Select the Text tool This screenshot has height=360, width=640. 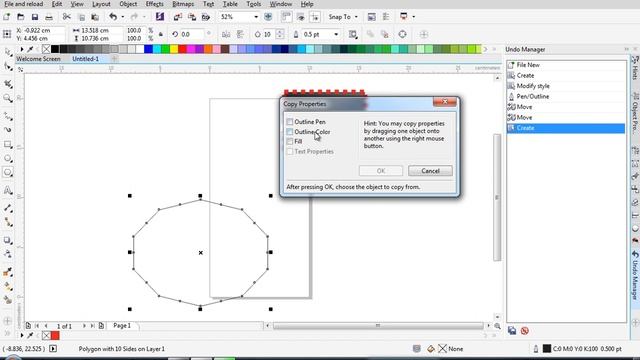8,190
